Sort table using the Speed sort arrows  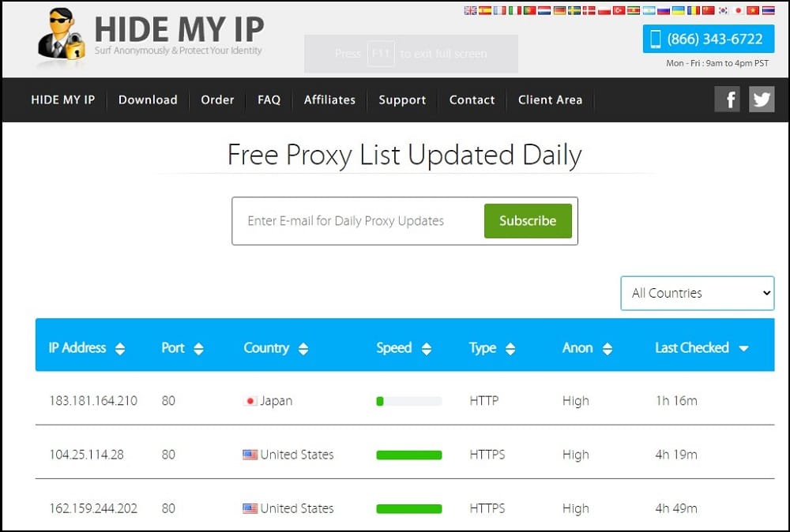(x=427, y=348)
